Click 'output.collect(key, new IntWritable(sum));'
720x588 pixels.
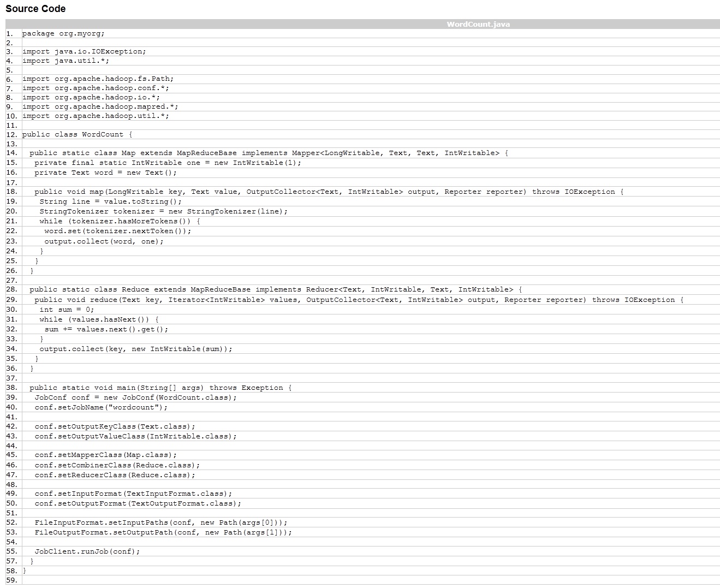coord(136,349)
